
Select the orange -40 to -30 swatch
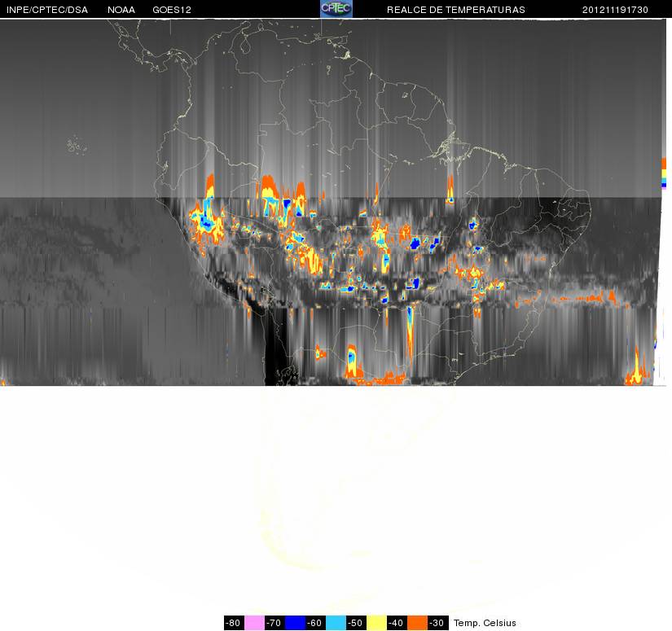coord(417,623)
